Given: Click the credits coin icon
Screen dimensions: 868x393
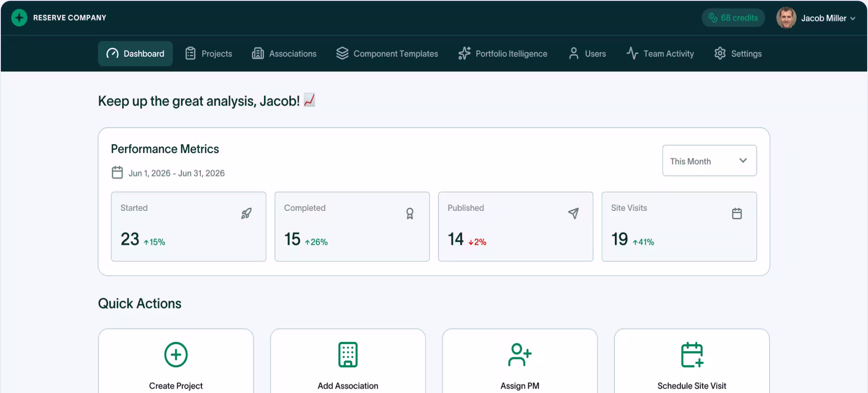Looking at the screenshot, I should tap(713, 17).
